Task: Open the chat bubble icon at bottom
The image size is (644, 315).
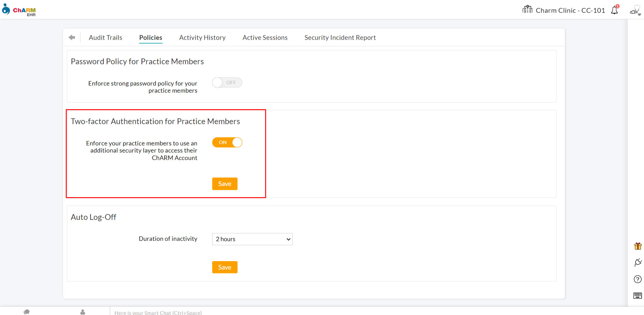Action: [x=27, y=312]
